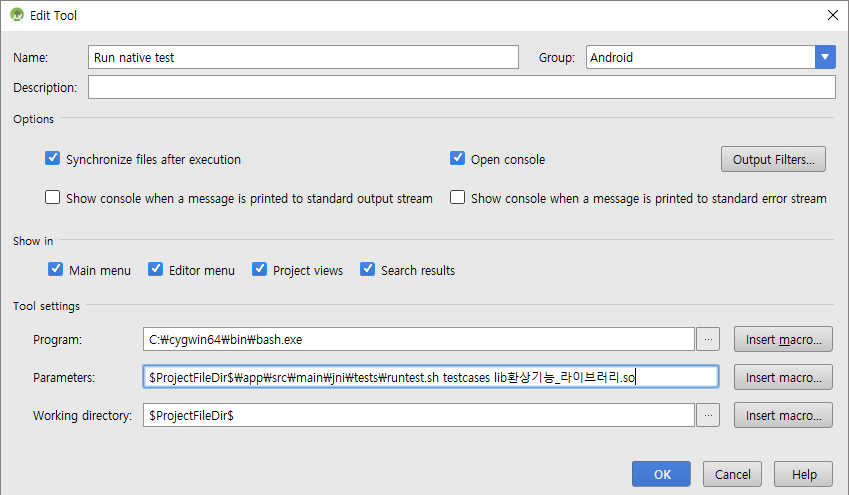Toggle the Editor menu checkbox

pyautogui.click(x=156, y=270)
